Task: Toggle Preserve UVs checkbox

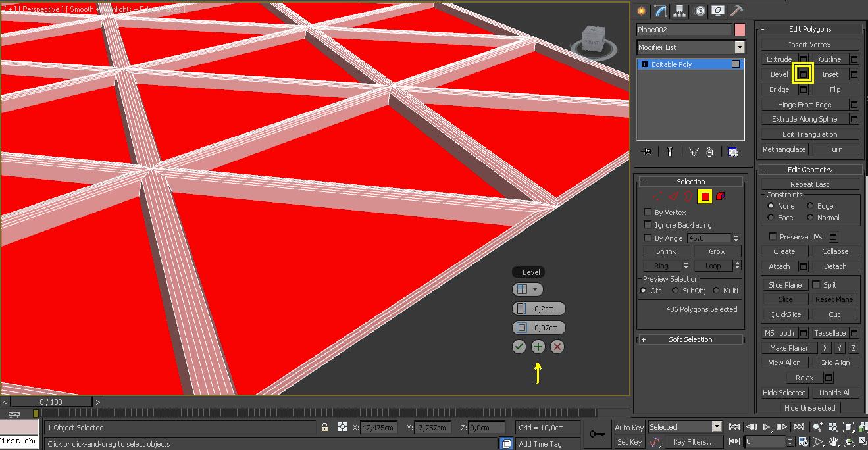Action: pos(773,237)
